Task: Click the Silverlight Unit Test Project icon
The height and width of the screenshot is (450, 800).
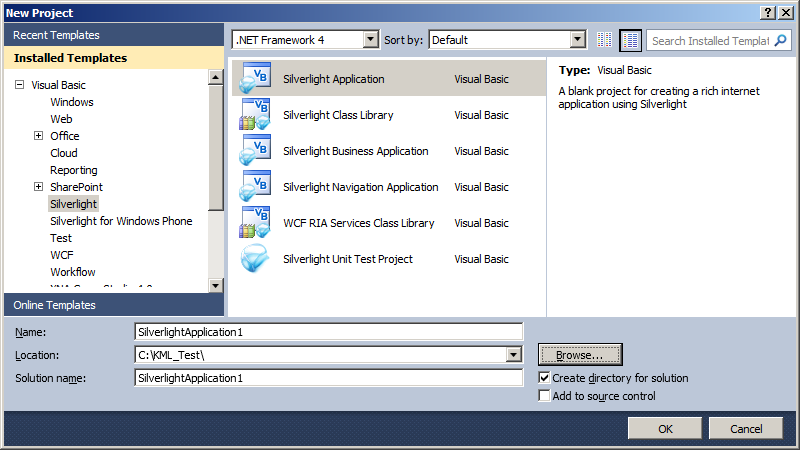Action: click(x=255, y=258)
